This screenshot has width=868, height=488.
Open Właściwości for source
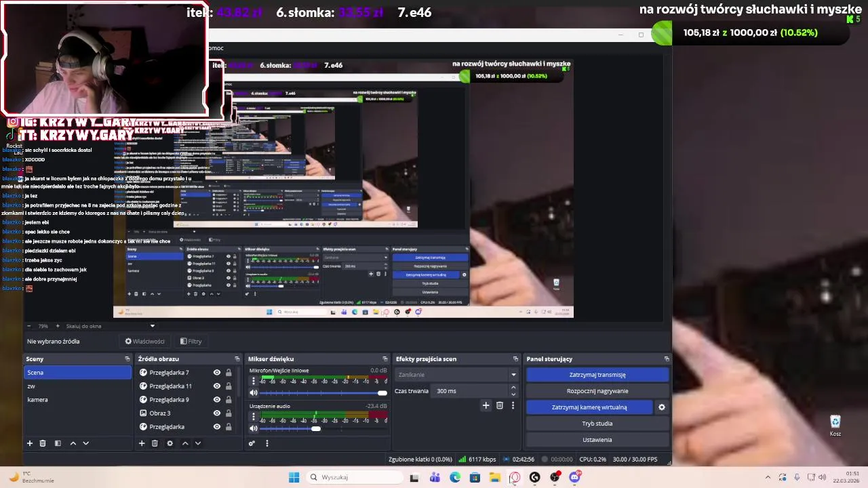click(x=145, y=342)
